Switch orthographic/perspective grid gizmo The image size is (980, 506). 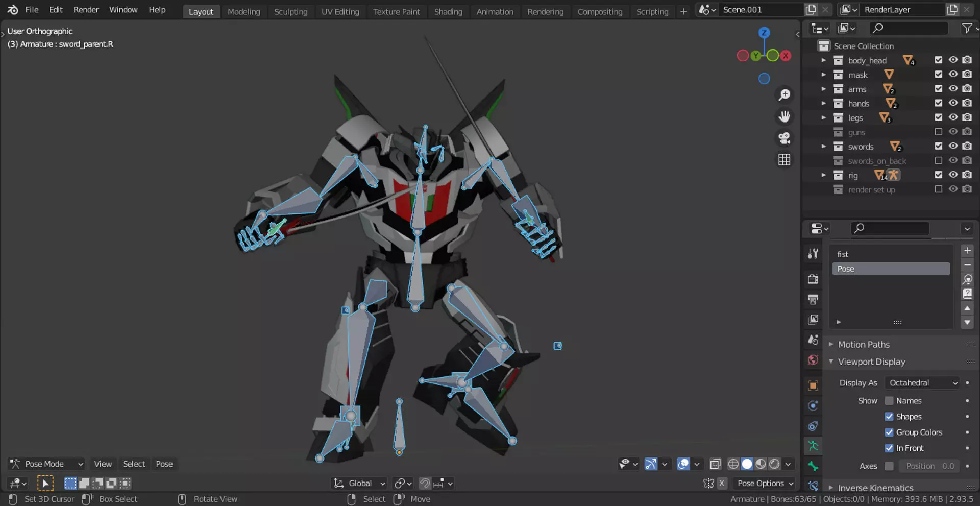coord(784,160)
